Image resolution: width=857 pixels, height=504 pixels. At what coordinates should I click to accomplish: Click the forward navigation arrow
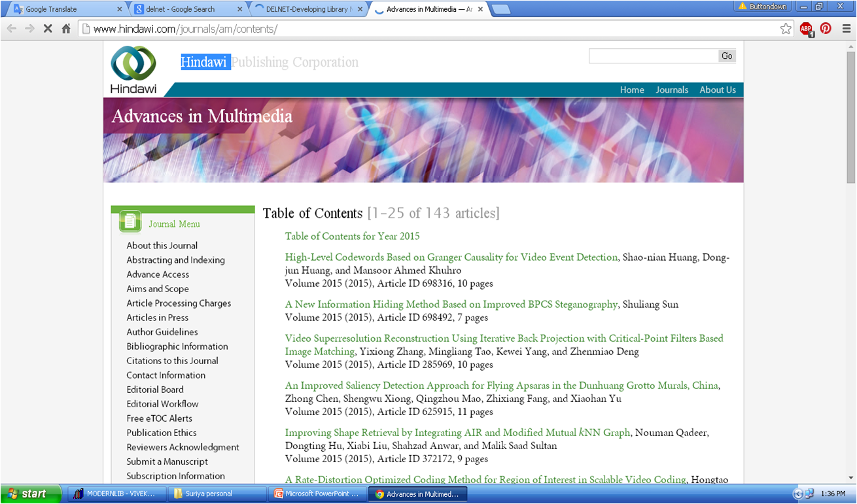pyautogui.click(x=29, y=29)
